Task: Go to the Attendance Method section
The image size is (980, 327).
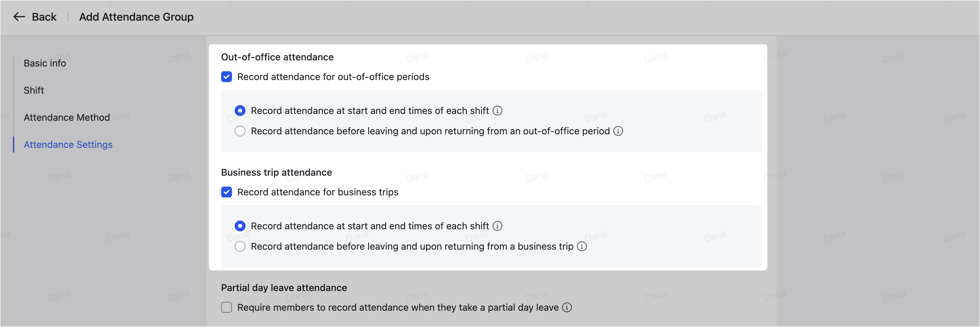Action: pyautogui.click(x=66, y=117)
